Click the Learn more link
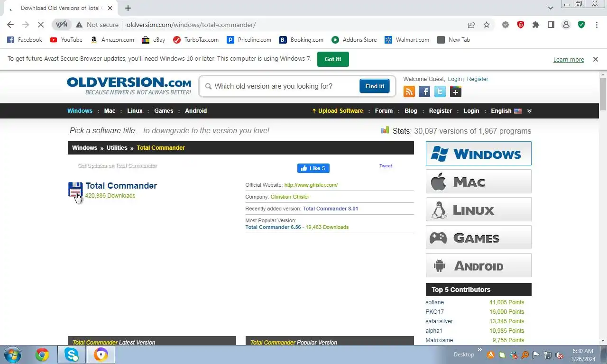 pos(569,60)
